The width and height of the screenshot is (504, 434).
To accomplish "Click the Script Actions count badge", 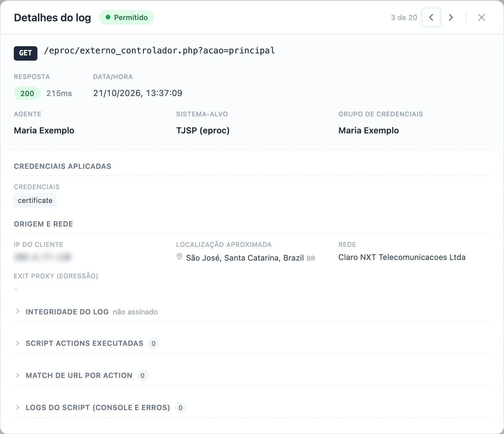I will 154,343.
